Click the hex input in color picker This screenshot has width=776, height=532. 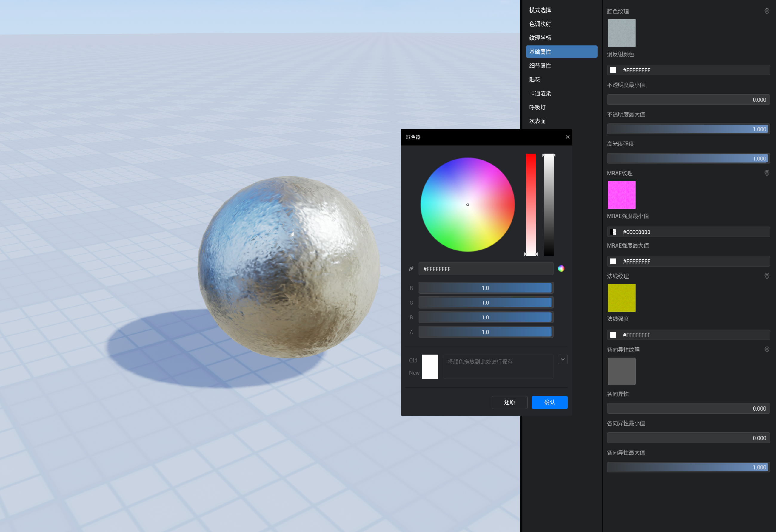[486, 269]
